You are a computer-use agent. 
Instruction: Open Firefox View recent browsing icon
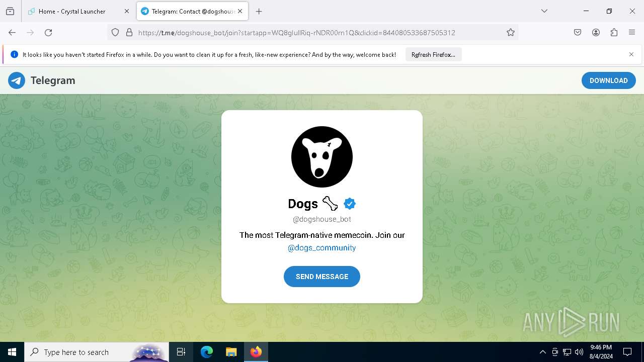click(x=10, y=11)
